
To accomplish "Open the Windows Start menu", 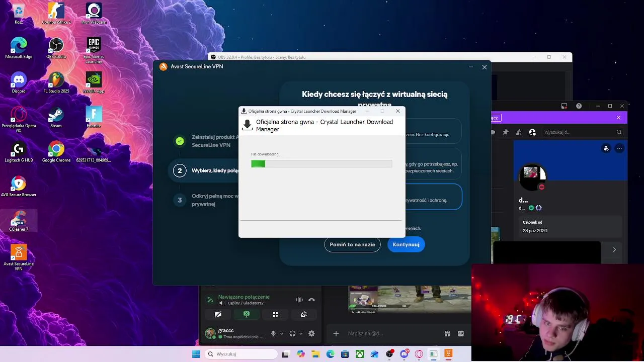I will coord(196,354).
